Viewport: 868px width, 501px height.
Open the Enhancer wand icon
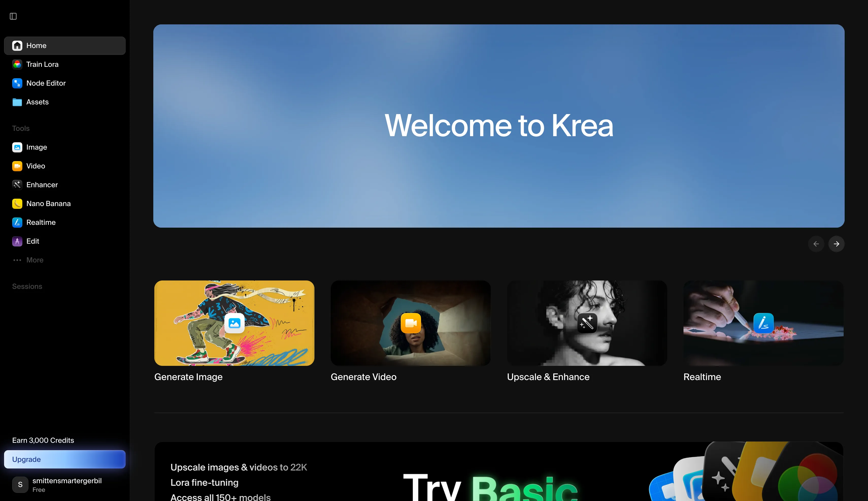click(17, 185)
